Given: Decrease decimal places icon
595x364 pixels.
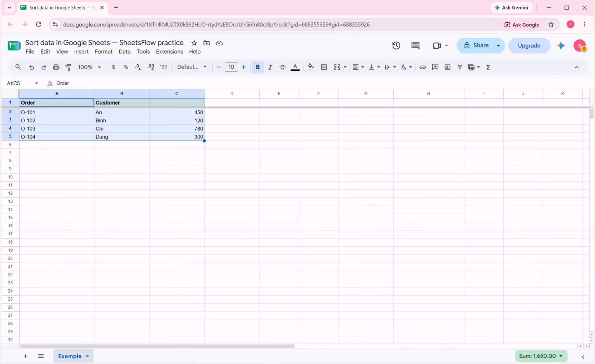Looking at the screenshot, I should click(x=138, y=67).
